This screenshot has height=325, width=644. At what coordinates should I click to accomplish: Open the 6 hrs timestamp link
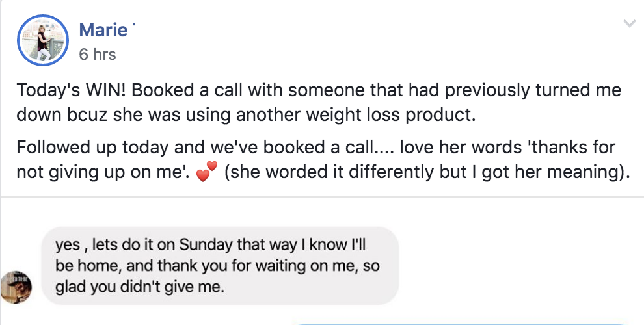[98, 54]
